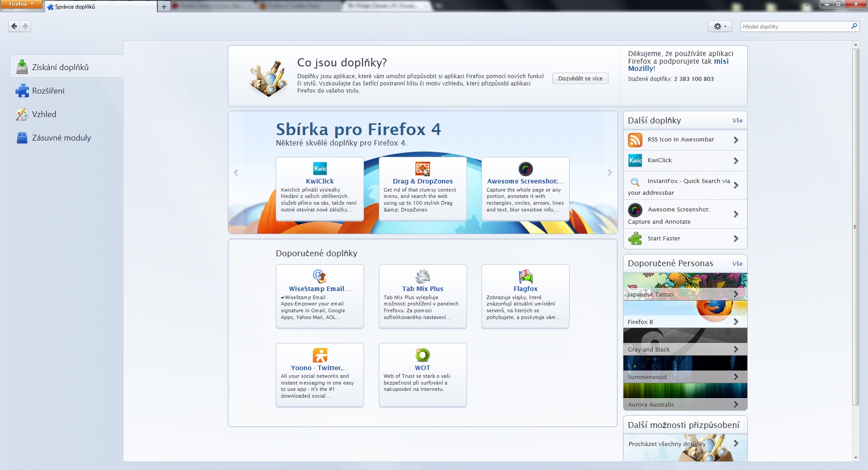The height and width of the screenshot is (470, 868).
Task: Click the WiseStamp Email icon
Action: click(x=320, y=276)
